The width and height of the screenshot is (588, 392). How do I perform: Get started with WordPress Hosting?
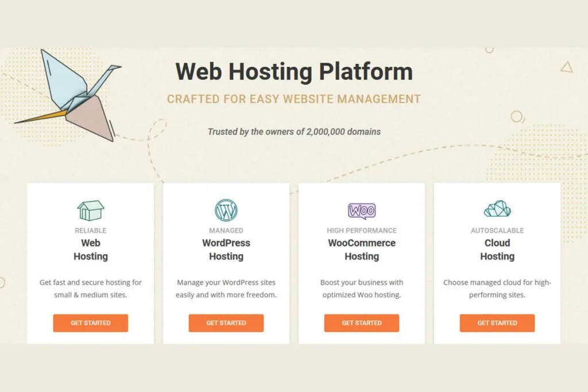pos(226,323)
